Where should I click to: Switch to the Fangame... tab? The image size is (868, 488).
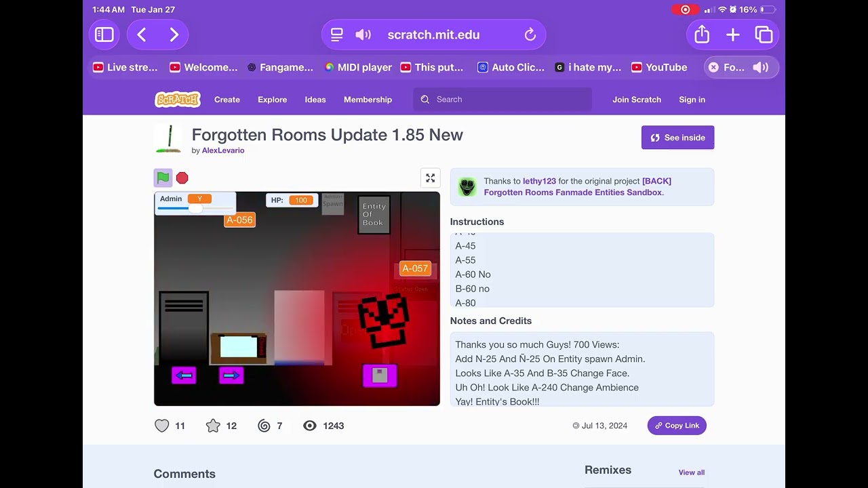click(280, 67)
